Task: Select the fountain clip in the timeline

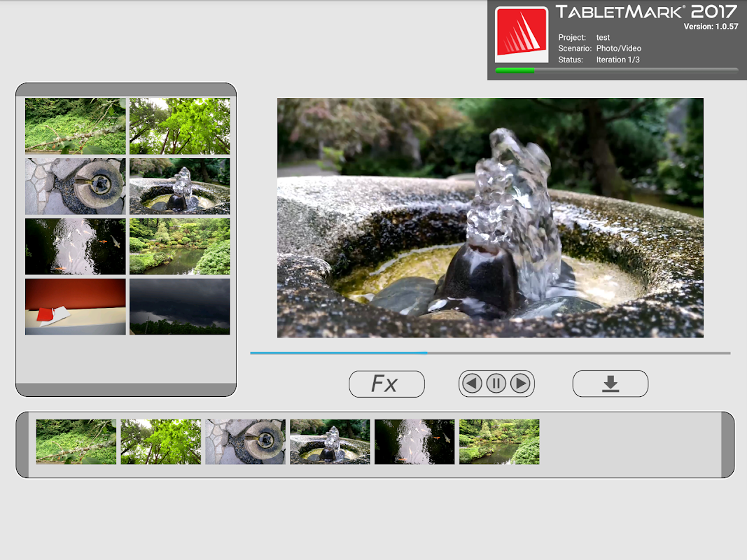Action: coord(330,442)
